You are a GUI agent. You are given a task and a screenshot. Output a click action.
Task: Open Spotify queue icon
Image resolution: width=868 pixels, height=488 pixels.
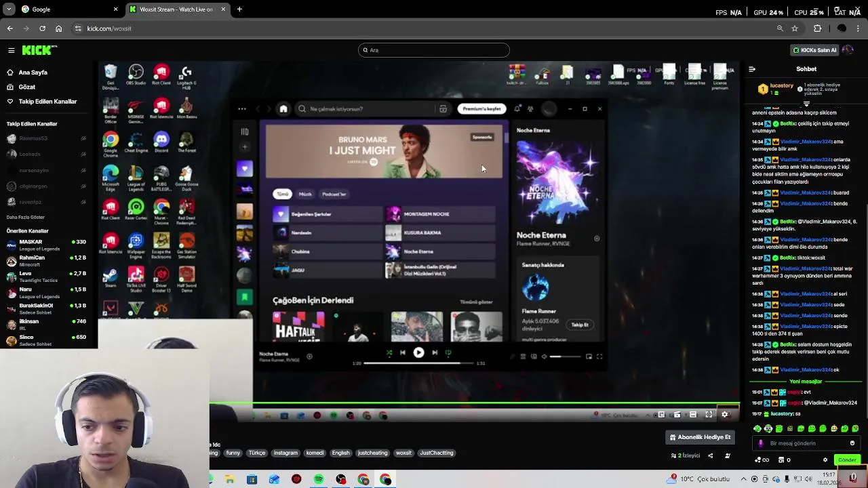click(x=523, y=357)
